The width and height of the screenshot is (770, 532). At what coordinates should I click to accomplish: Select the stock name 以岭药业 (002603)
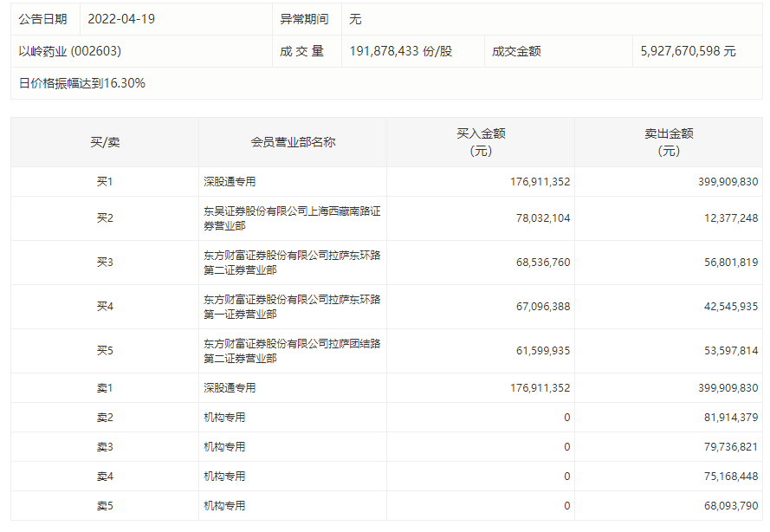coord(69,51)
